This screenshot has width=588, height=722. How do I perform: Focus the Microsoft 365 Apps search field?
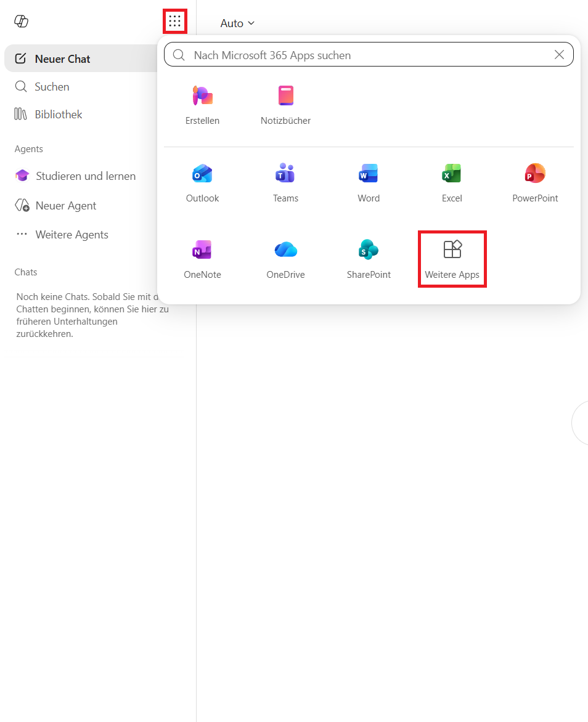click(x=369, y=55)
